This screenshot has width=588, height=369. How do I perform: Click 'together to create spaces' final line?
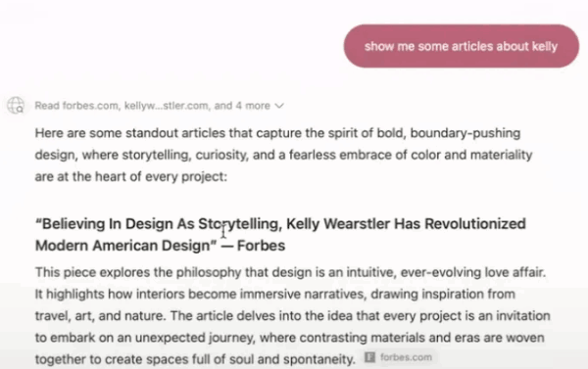click(195, 359)
